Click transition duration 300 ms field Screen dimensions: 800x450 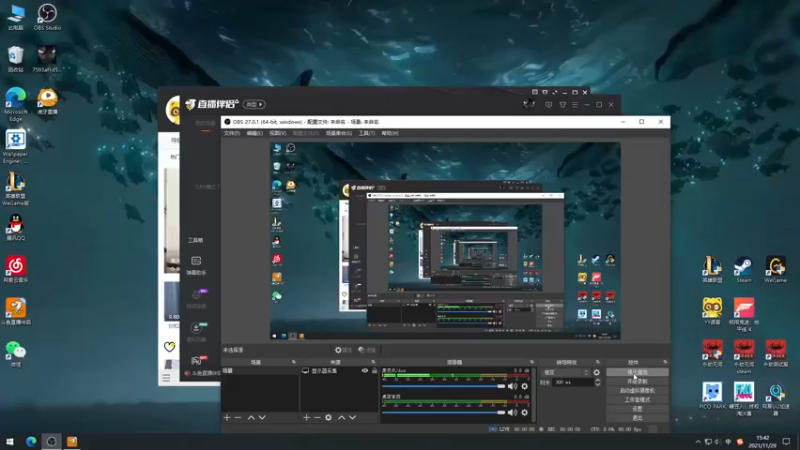(573, 382)
